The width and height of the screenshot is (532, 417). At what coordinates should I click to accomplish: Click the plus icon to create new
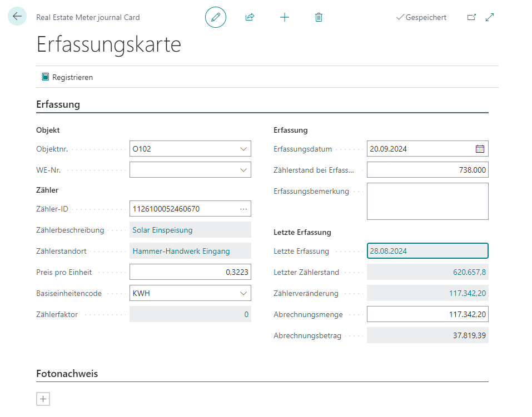click(x=285, y=17)
